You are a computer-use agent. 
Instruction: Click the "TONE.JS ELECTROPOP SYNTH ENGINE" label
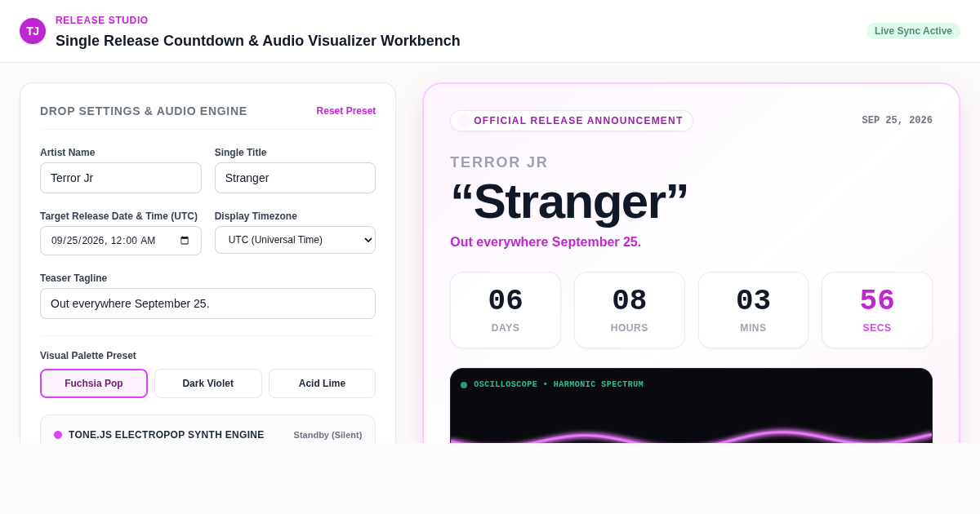point(167,435)
